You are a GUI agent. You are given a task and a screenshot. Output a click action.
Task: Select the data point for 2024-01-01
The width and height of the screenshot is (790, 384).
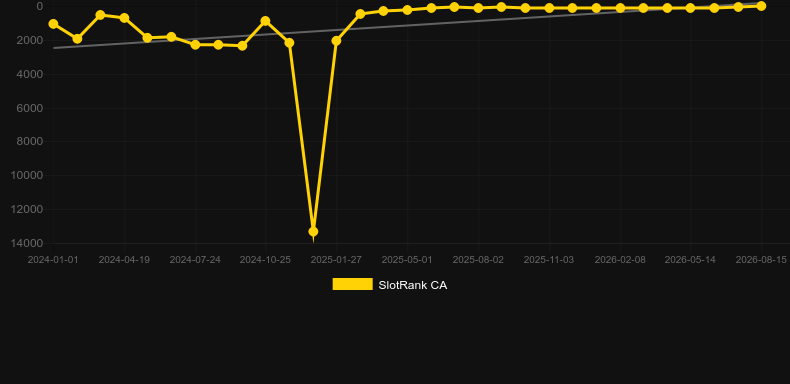[x=53, y=24]
